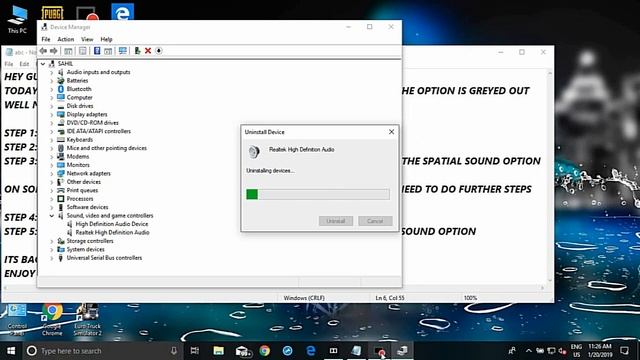Click the Notepad vertical scrollbar
This screenshot has height=360, width=640.
(x=549, y=176)
